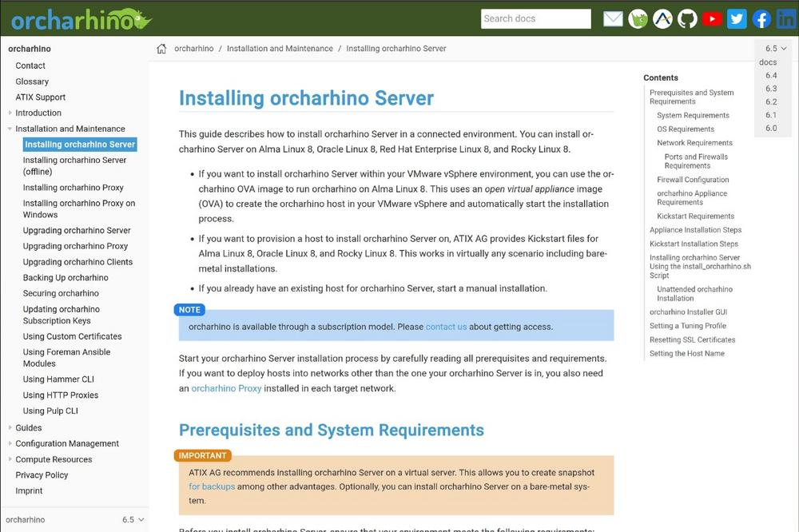Select the docs entry in version list

(768, 62)
